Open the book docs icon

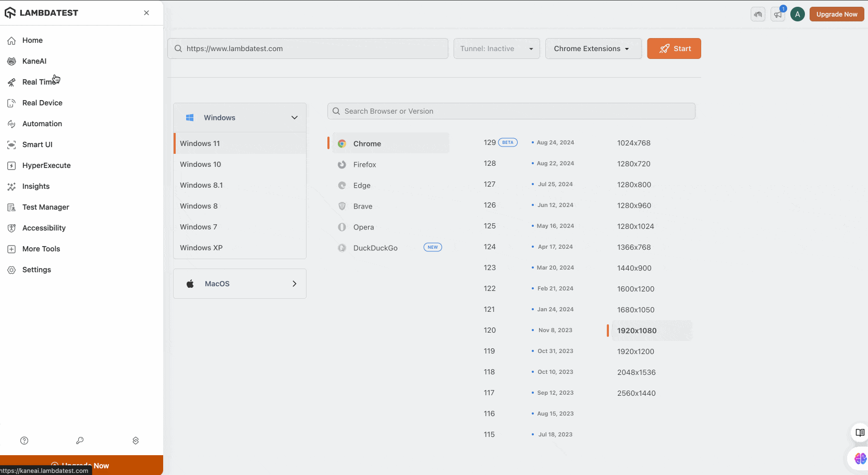[860, 433]
